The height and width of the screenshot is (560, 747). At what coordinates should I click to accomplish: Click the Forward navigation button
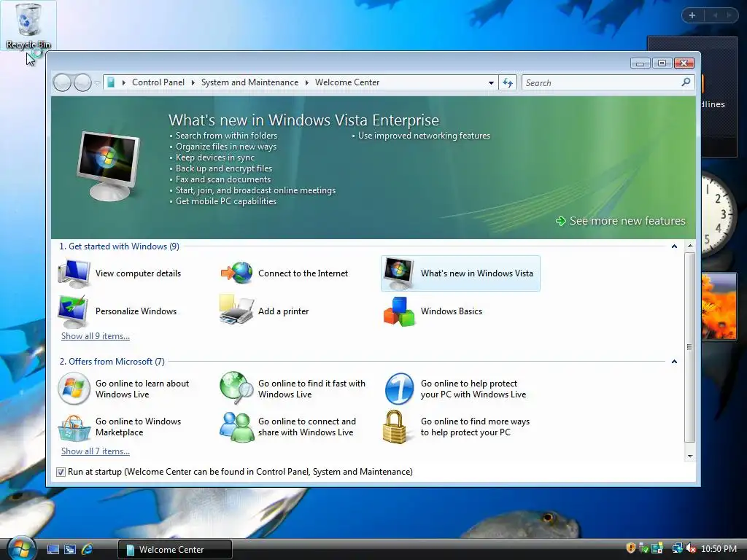pos(83,83)
